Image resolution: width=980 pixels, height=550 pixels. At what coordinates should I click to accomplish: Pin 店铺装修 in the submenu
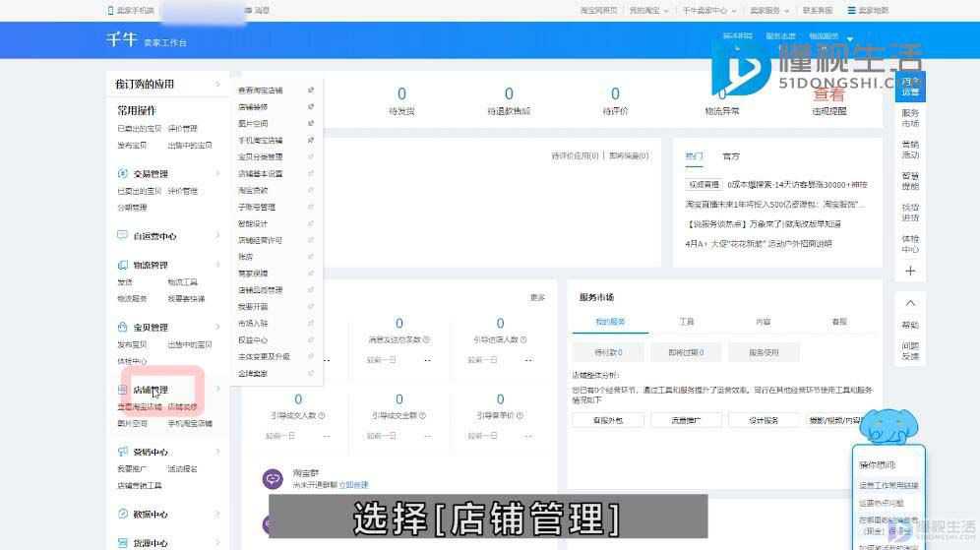pyautogui.click(x=311, y=107)
